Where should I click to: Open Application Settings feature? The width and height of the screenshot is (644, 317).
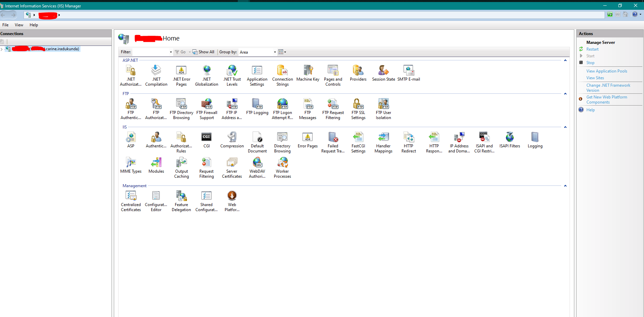tap(257, 76)
